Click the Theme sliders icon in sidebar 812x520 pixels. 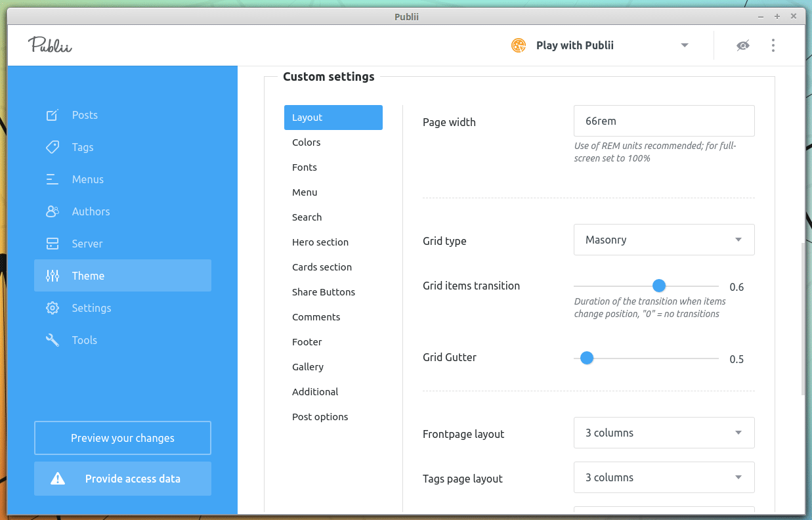pos(53,276)
